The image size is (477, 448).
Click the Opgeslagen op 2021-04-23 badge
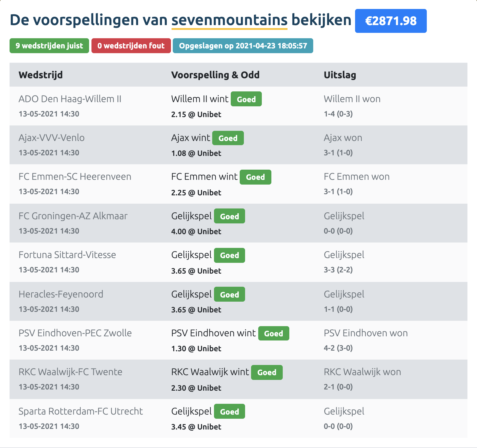tap(243, 46)
